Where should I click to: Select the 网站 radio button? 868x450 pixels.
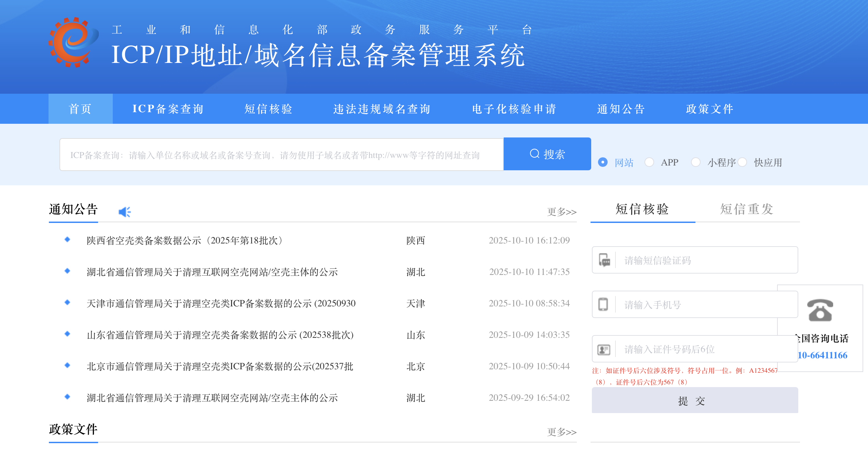coord(603,162)
